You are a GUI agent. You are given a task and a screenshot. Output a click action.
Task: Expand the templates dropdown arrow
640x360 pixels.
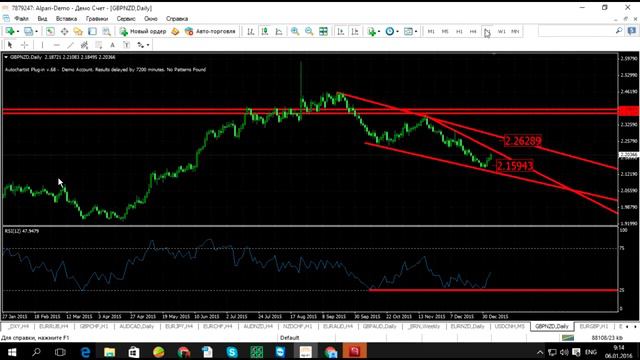(416, 32)
